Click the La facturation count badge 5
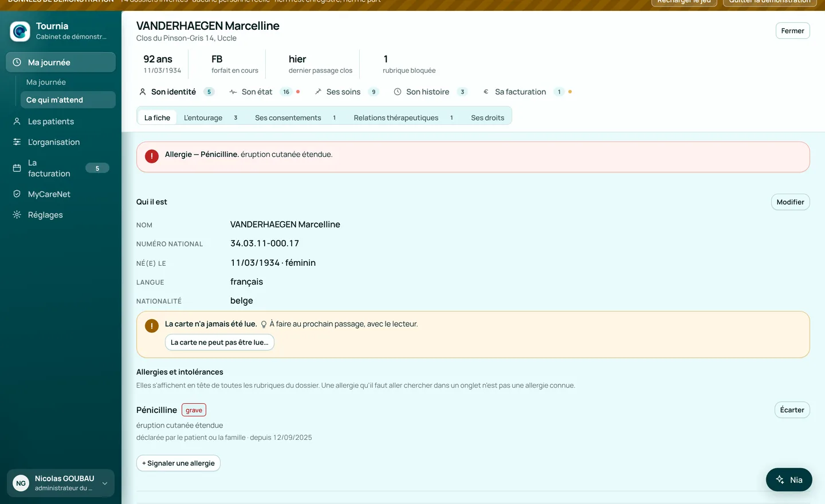825x504 pixels. 97,168
